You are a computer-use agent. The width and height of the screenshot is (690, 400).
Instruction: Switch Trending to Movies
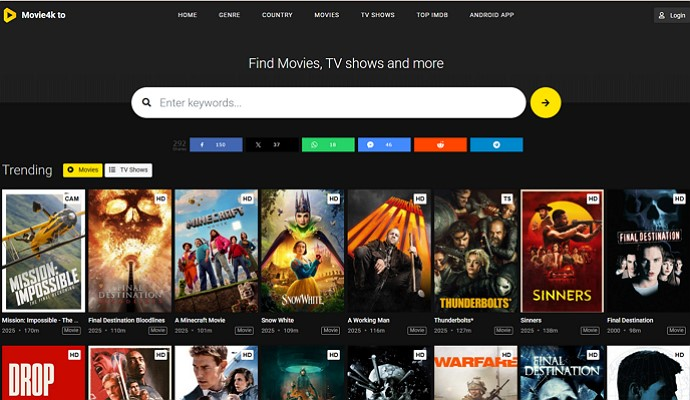pos(83,171)
